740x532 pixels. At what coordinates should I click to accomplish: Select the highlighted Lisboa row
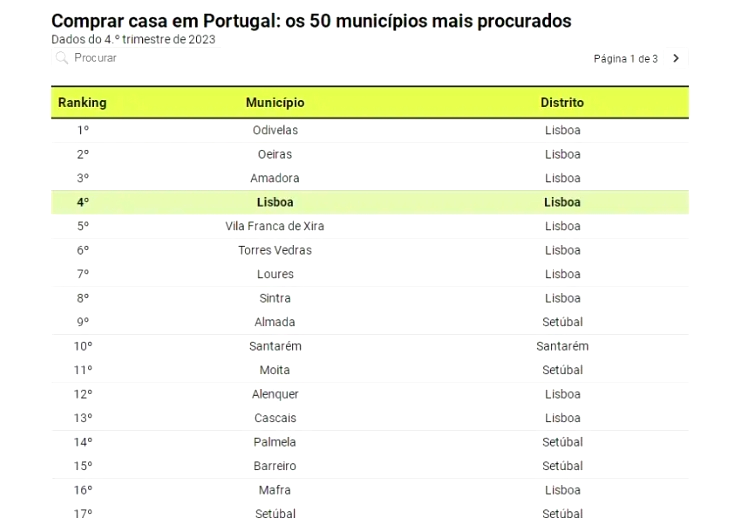[x=370, y=203]
